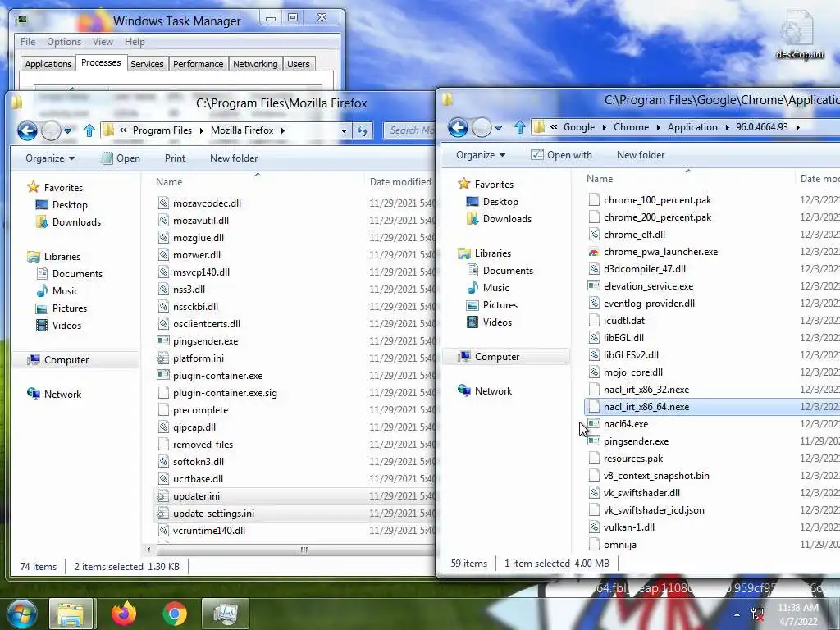The height and width of the screenshot is (630, 840).
Task: Open Users tab in Task Manager
Action: [x=299, y=64]
